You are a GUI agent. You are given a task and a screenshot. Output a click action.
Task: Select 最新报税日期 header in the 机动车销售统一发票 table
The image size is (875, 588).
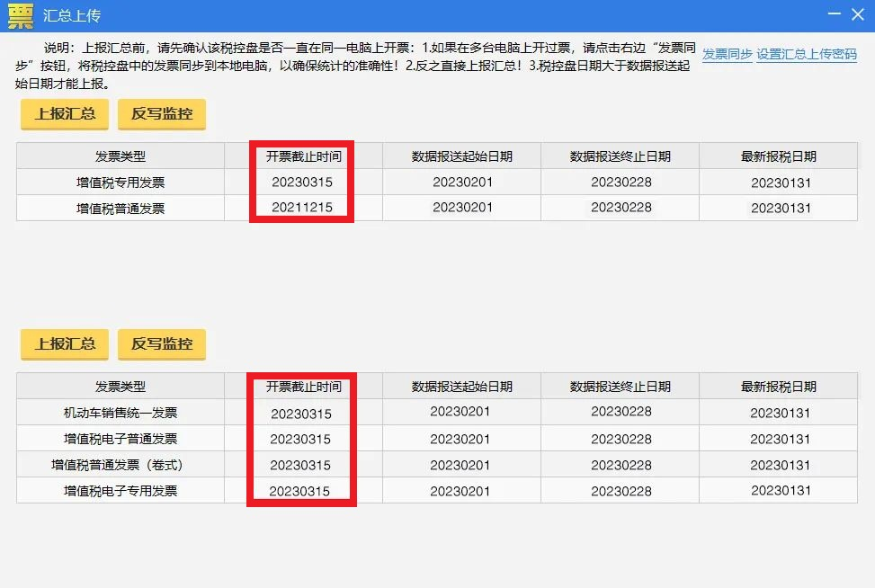(779, 386)
